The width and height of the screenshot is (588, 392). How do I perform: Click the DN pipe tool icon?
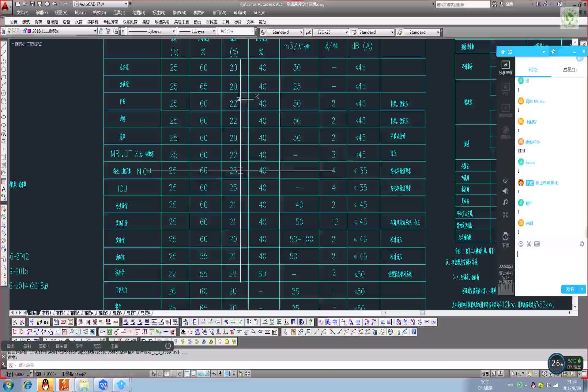(183, 332)
